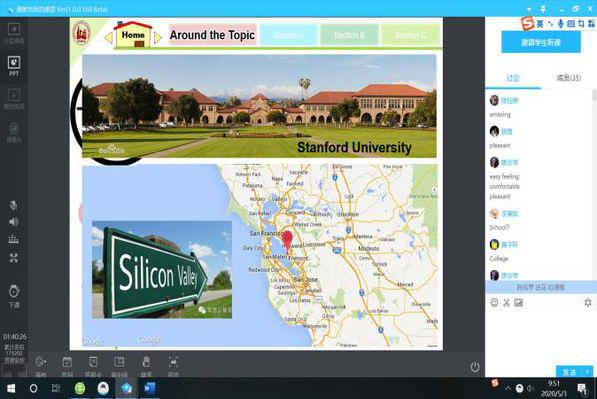Image resolution: width=597 pixels, height=399 pixels.
Task: Open the title bar dropdown triangle menu
Action: pyautogui.click(x=529, y=9)
